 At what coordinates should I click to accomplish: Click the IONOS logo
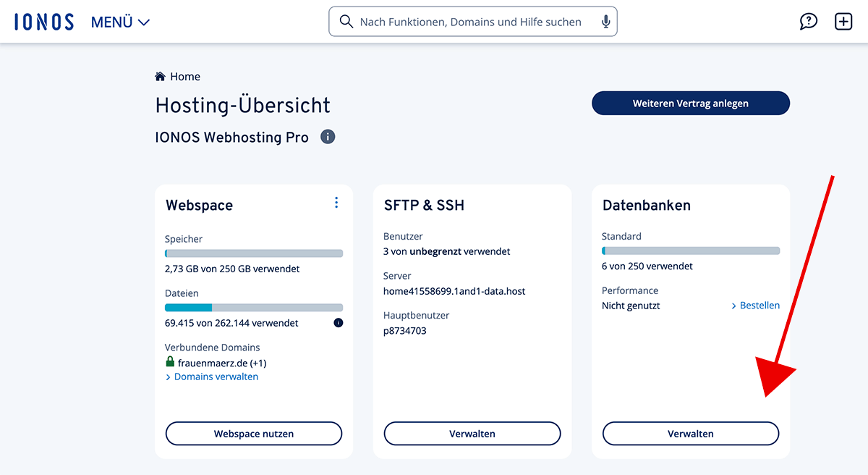[44, 22]
